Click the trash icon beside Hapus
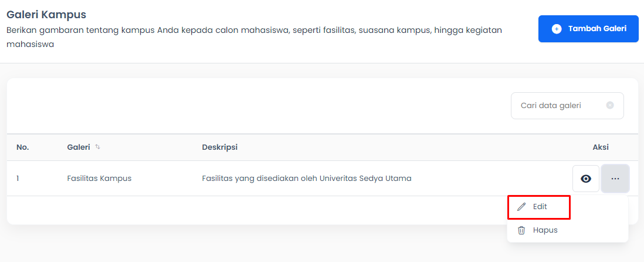This screenshot has height=262, width=644. click(x=521, y=230)
